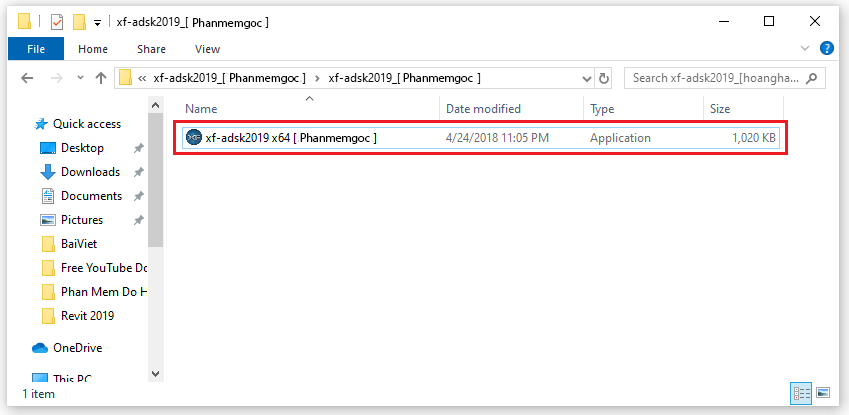Image resolution: width=849 pixels, height=415 pixels.
Task: Open Customize Quick Access Toolbar dropdown
Action: pos(97,22)
